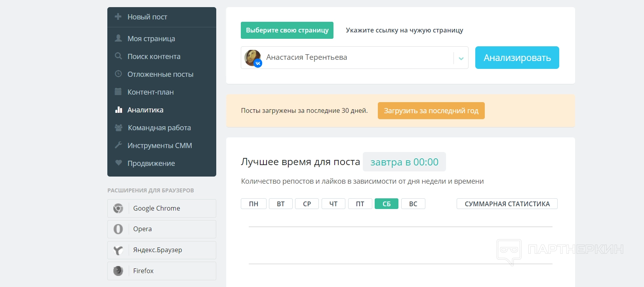This screenshot has height=287, width=644.
Task: Expand the page selector dropdown arrow
Action: pyautogui.click(x=461, y=58)
